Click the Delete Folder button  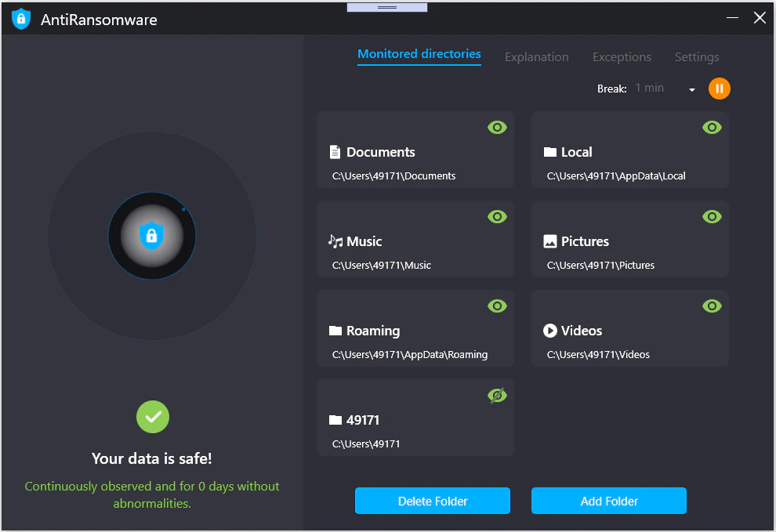[433, 501]
